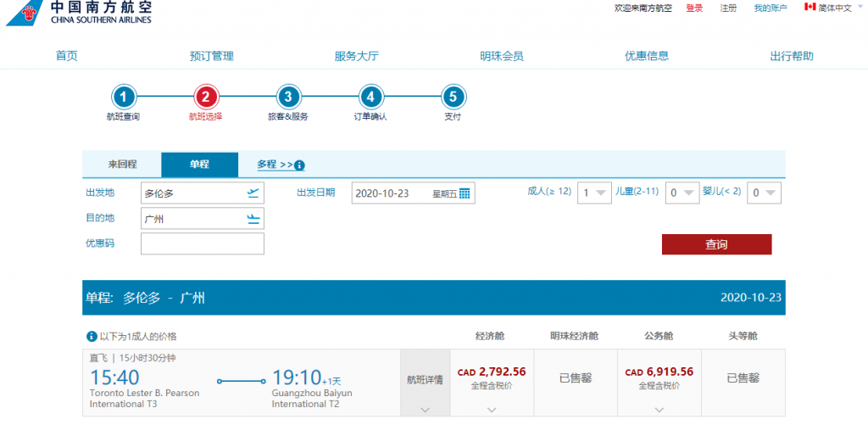Click the landing plane icon in 目的地 field
Image resolution: width=868 pixels, height=425 pixels.
click(253, 219)
